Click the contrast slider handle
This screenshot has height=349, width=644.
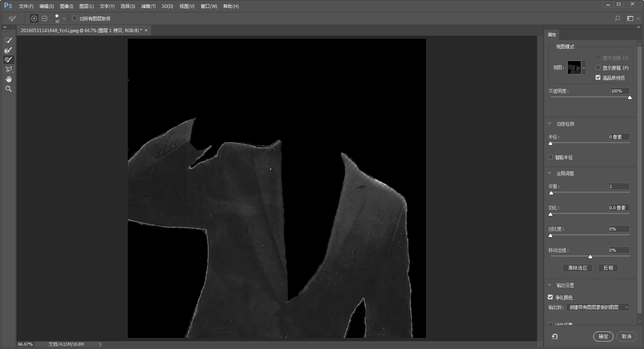pyautogui.click(x=550, y=235)
